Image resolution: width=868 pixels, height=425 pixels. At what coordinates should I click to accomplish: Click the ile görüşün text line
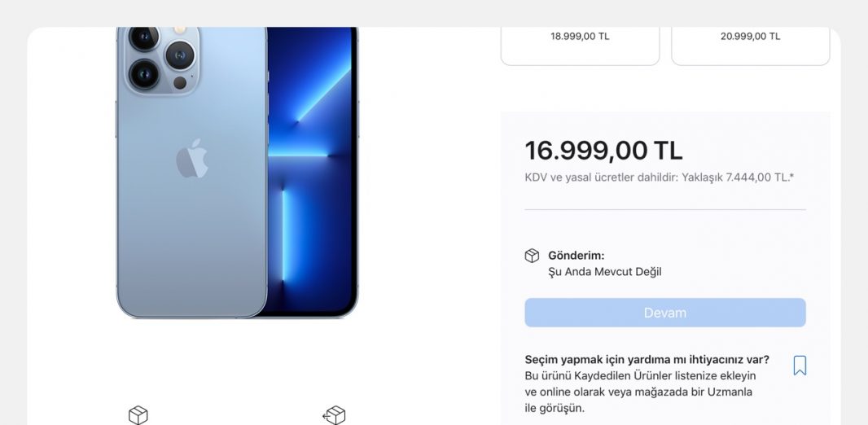click(555, 409)
